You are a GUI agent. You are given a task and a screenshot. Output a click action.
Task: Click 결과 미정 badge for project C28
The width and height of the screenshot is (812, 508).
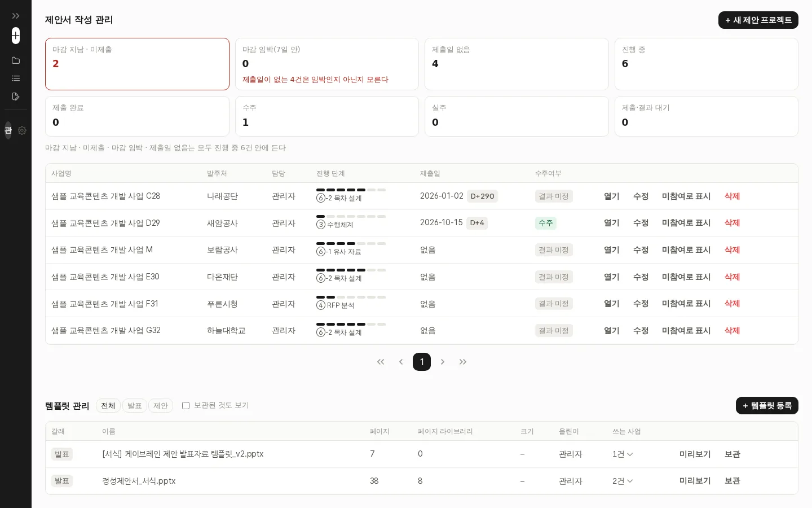click(x=554, y=196)
